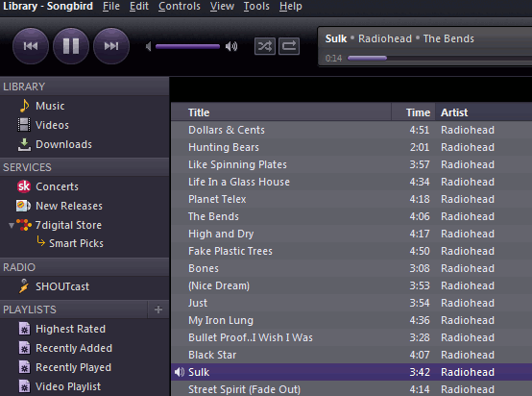Open the Tools menu

[x=256, y=6]
